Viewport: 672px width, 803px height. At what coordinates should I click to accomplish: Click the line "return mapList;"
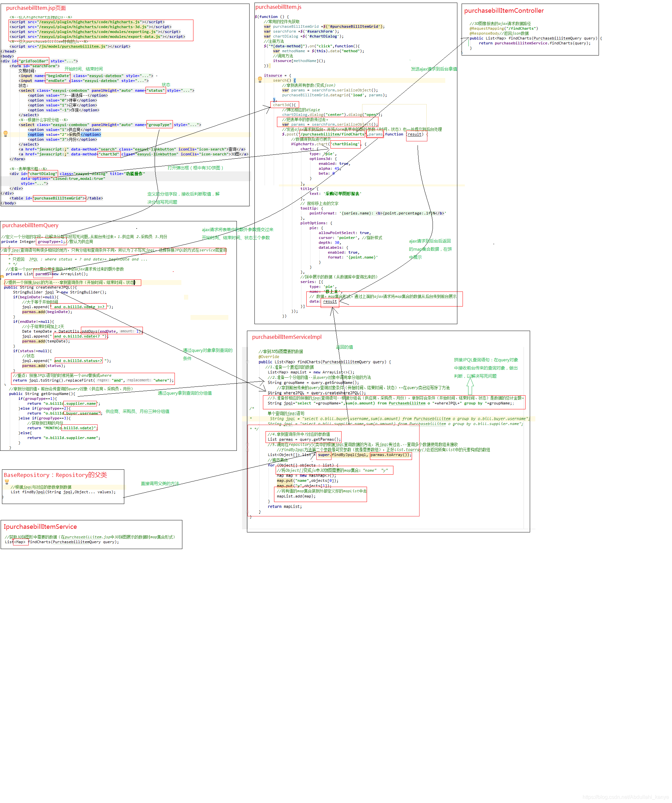284,506
